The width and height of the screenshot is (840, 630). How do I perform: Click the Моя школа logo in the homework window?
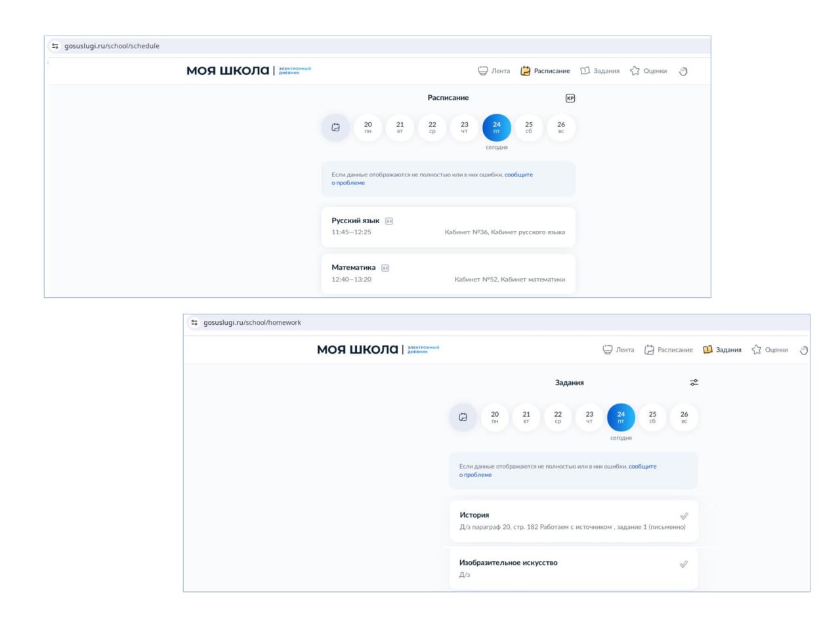click(358, 350)
